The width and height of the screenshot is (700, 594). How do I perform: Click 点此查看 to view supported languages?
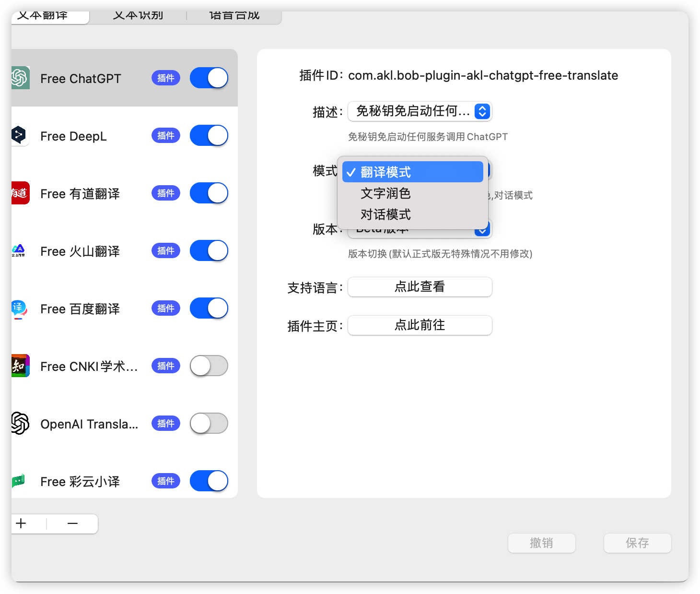(420, 287)
